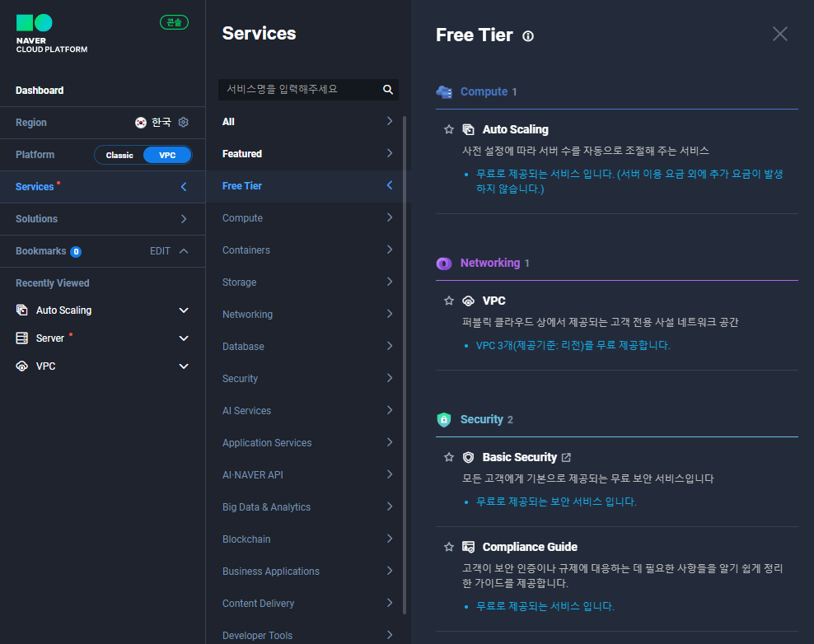Click Server icon in Recently Viewed

pyautogui.click(x=21, y=338)
